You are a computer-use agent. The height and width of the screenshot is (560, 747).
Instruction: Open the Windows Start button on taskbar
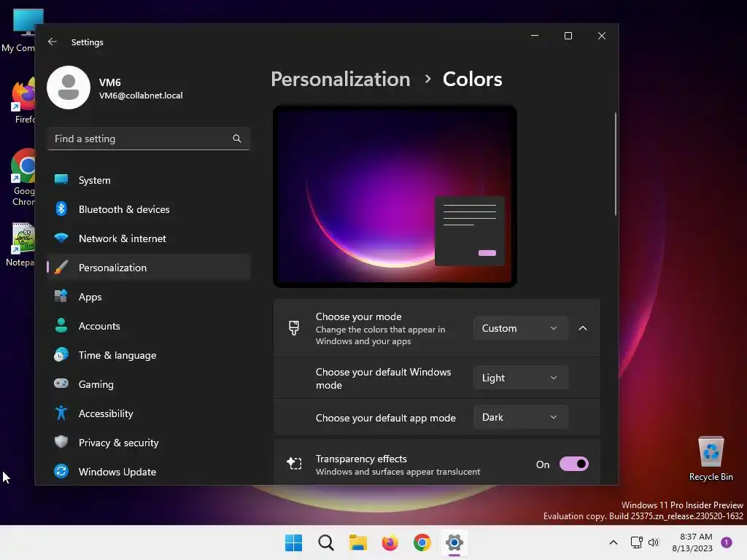[x=293, y=542]
